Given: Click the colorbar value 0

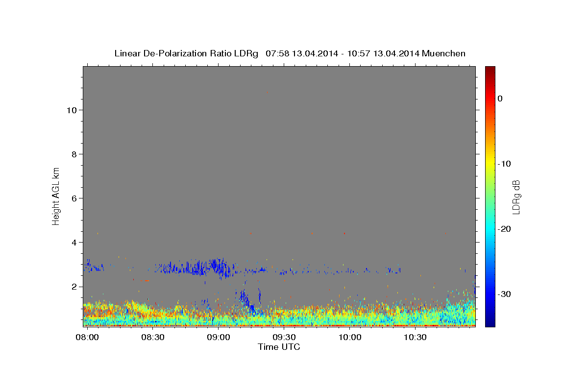Looking at the screenshot, I should 500,98.
